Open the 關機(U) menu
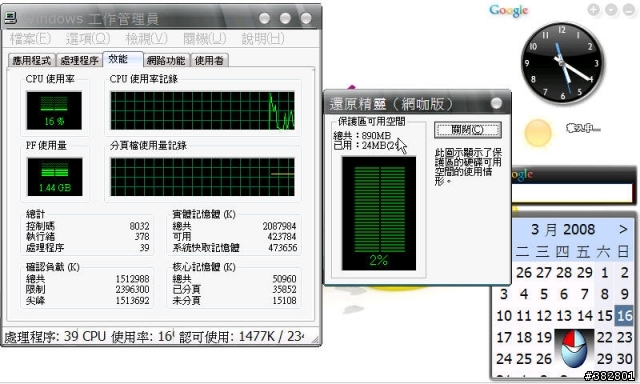The width and height of the screenshot is (640, 384). point(204,39)
